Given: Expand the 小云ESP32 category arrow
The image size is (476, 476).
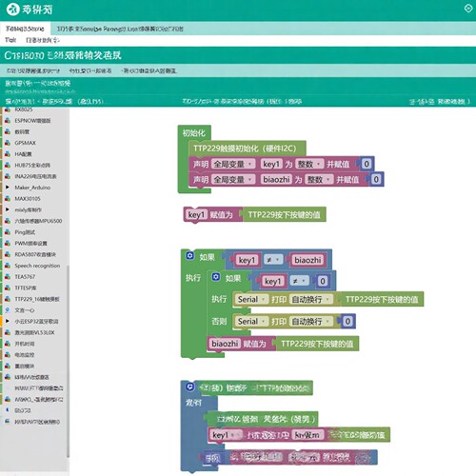Looking at the screenshot, I should pyautogui.click(x=8, y=321).
